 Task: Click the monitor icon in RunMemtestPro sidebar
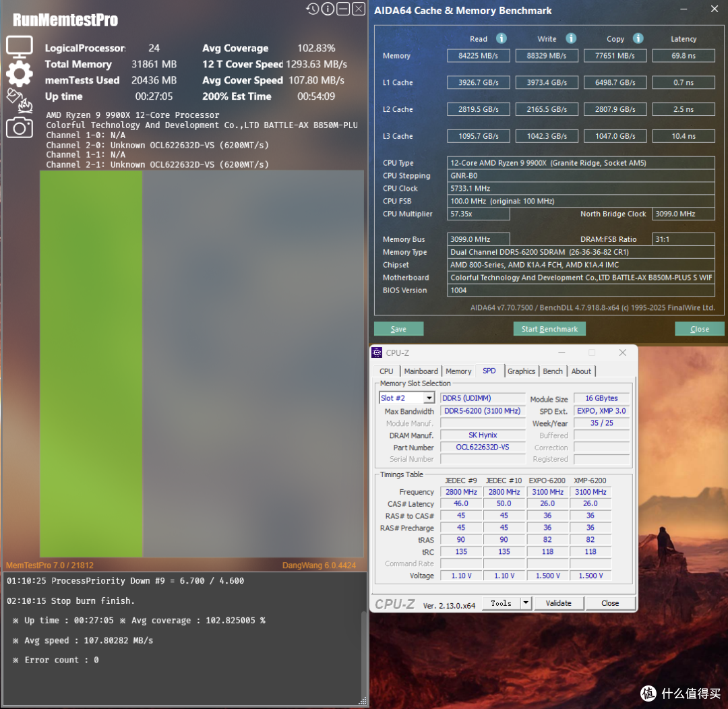20,47
